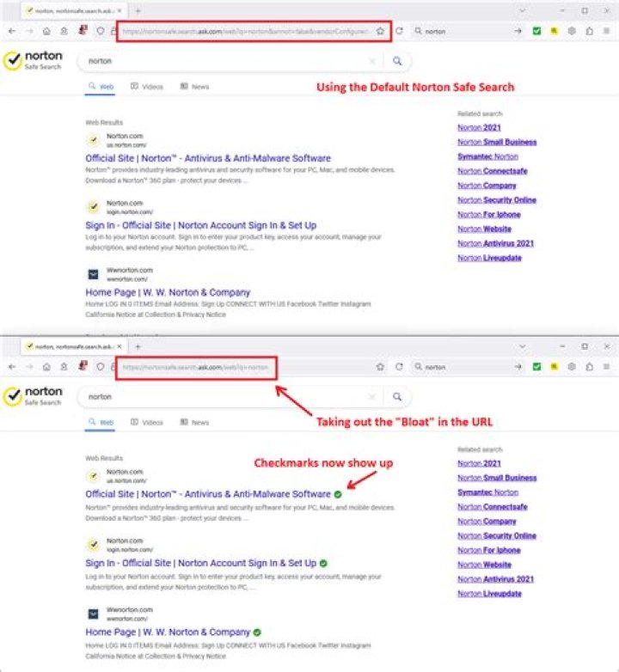Screen dimensions: 619x672
Task: Open Home Page W. W. Norton result in top window
Action: [x=168, y=293]
